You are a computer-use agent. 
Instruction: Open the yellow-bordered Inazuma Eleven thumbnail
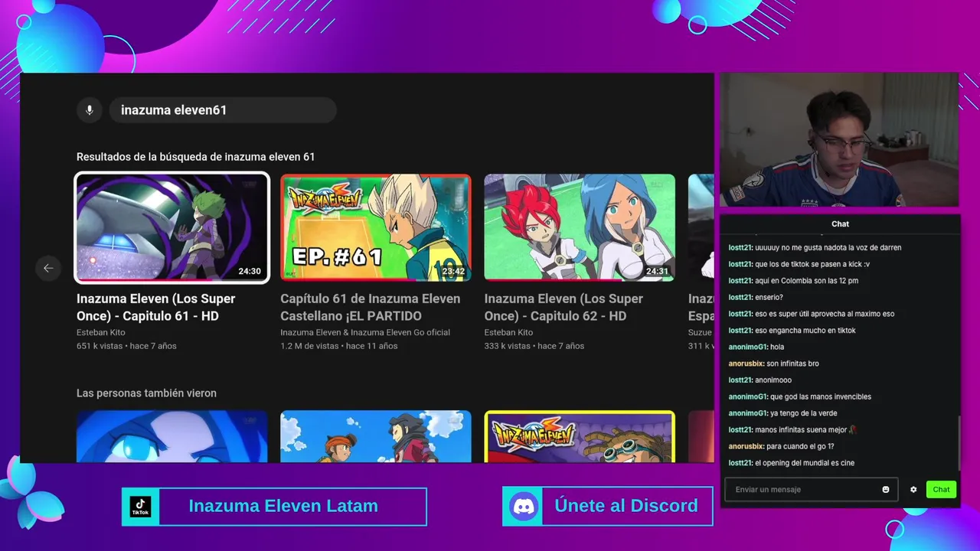tap(580, 437)
